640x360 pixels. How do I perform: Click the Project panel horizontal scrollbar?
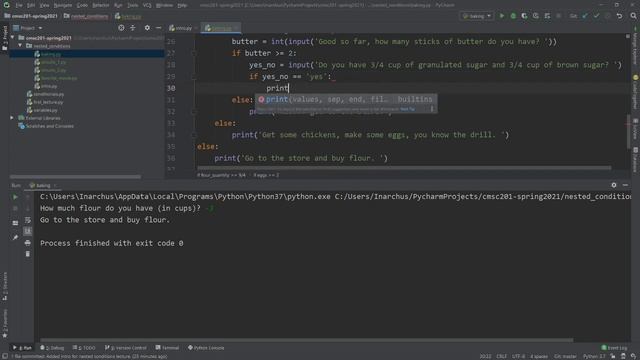click(76, 177)
